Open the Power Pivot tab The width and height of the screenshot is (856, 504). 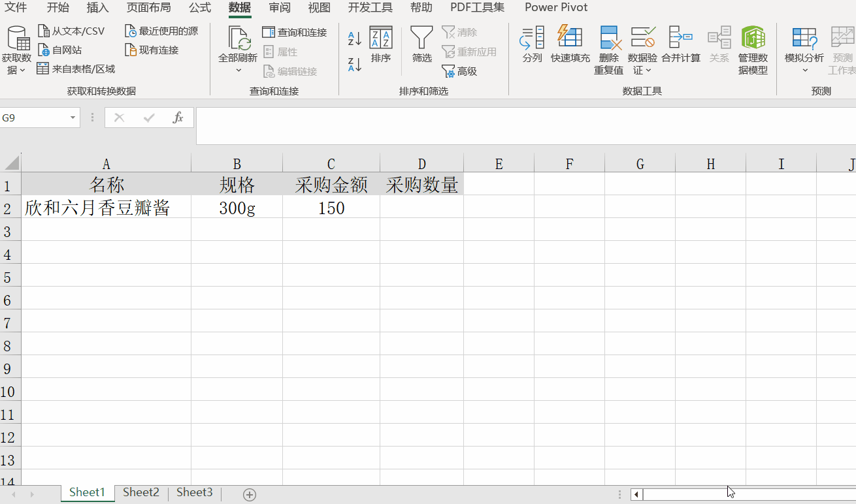click(x=556, y=8)
